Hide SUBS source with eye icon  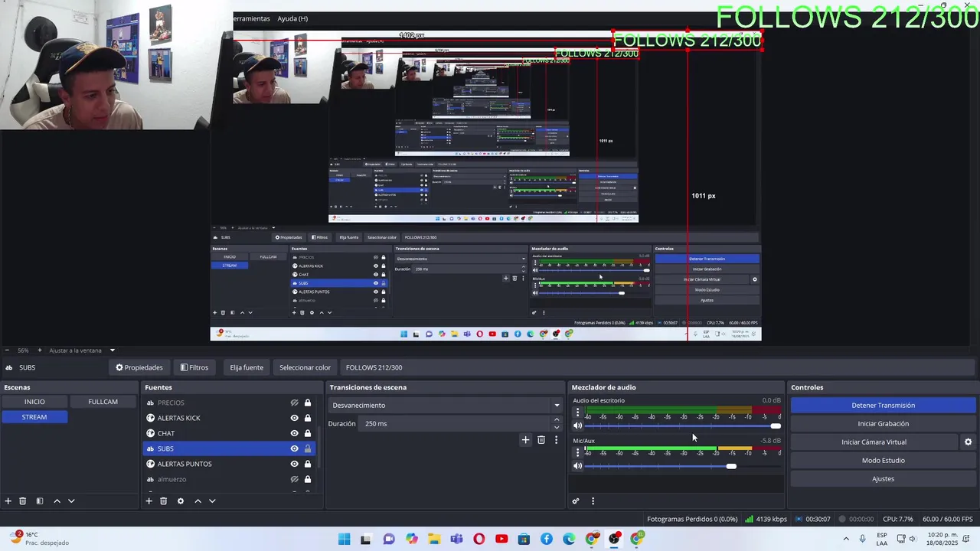click(294, 448)
